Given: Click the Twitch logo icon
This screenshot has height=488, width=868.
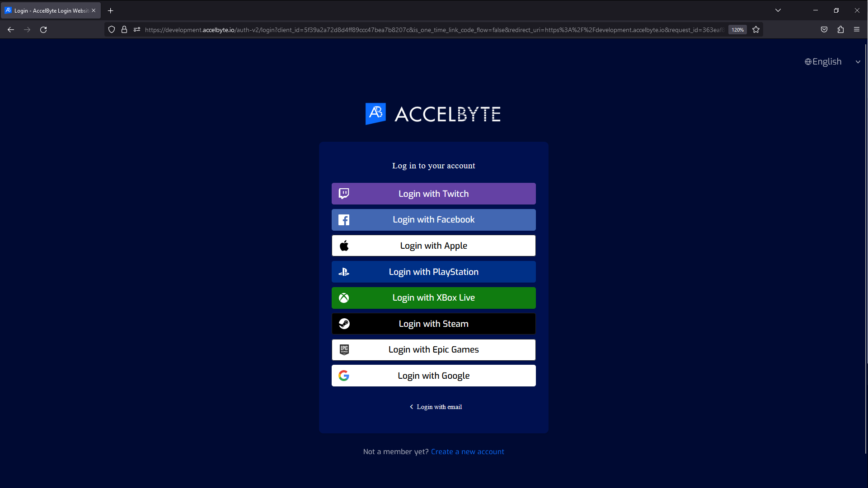Looking at the screenshot, I should [344, 194].
